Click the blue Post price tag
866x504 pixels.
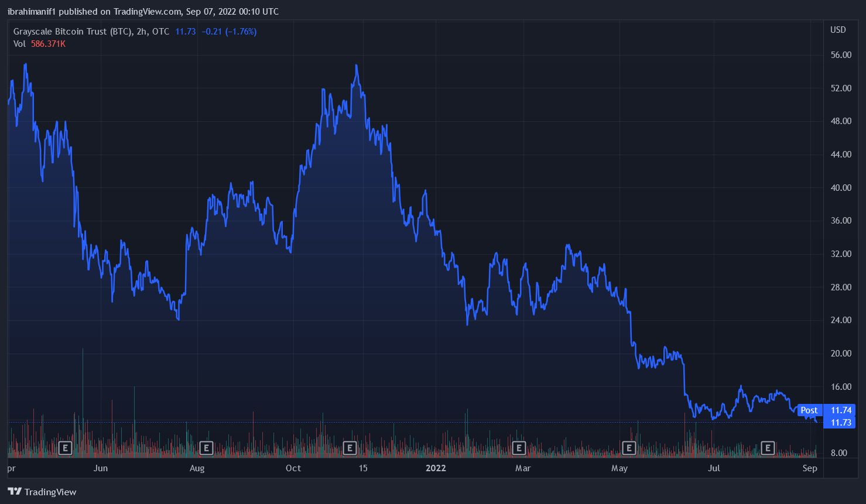[x=809, y=410]
